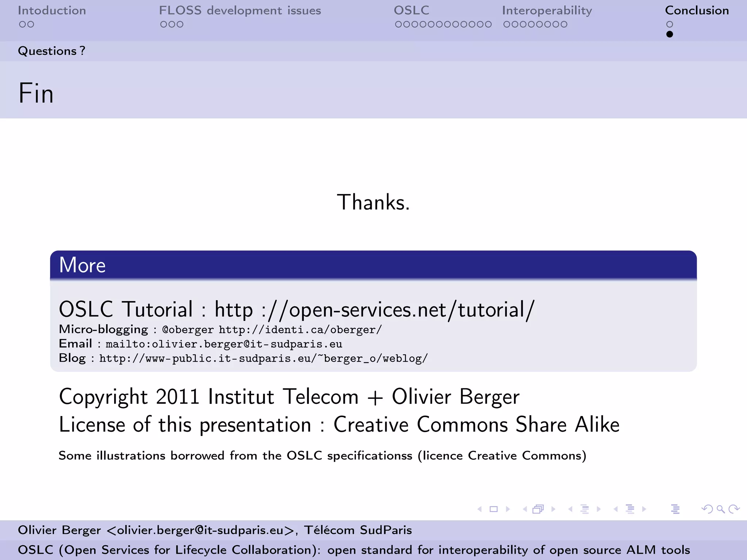Click the next section arrow
This screenshot has height=560, width=747.
[644, 509]
